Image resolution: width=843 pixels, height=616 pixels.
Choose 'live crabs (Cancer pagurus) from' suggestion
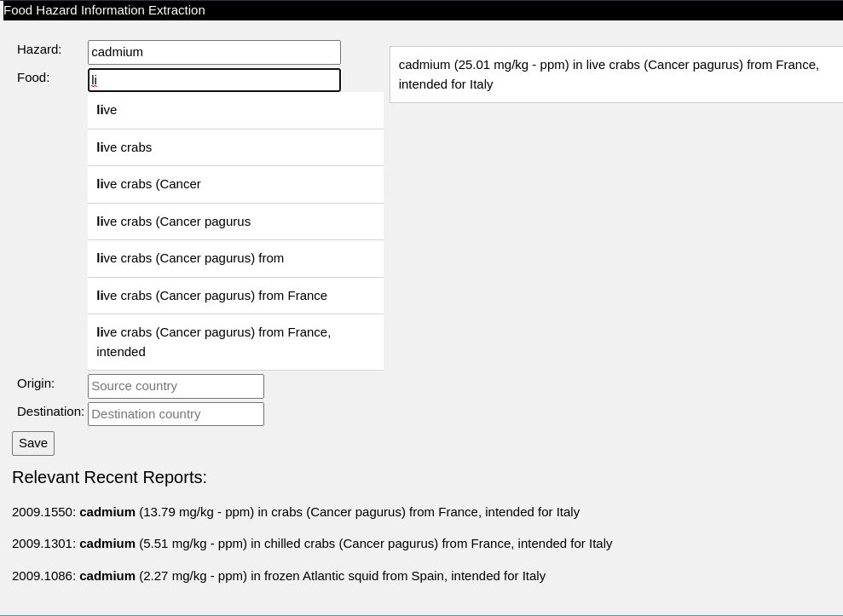[x=235, y=258]
